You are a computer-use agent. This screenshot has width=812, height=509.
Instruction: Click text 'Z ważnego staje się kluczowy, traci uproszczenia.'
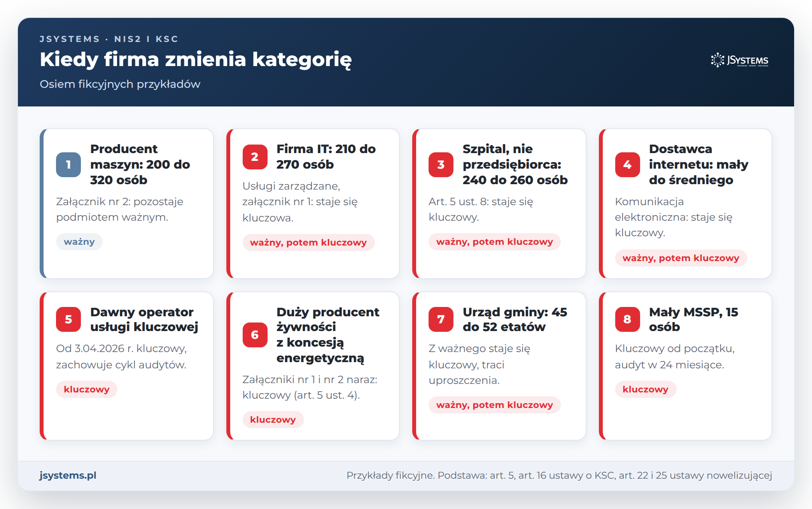(x=479, y=364)
